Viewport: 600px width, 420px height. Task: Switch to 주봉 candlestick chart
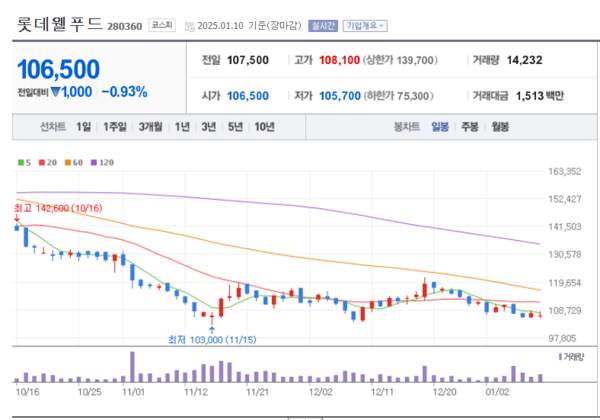(x=469, y=127)
